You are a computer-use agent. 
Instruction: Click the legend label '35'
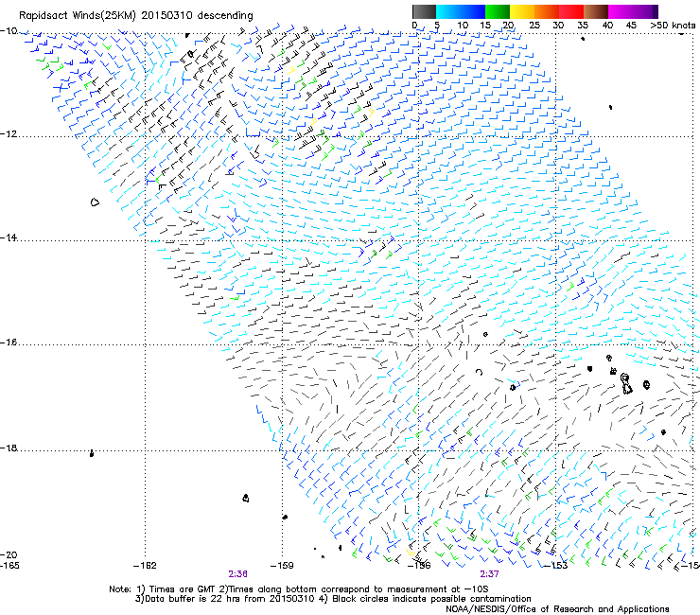(583, 26)
